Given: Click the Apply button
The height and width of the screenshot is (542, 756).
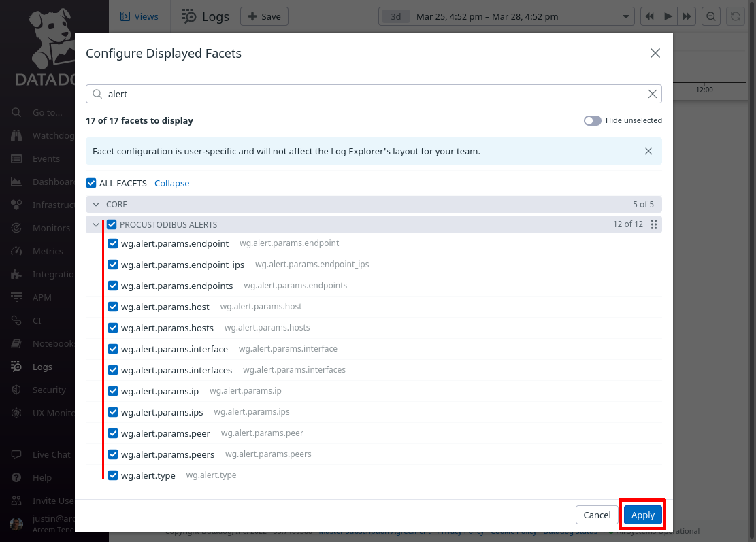Looking at the screenshot, I should click(x=642, y=515).
